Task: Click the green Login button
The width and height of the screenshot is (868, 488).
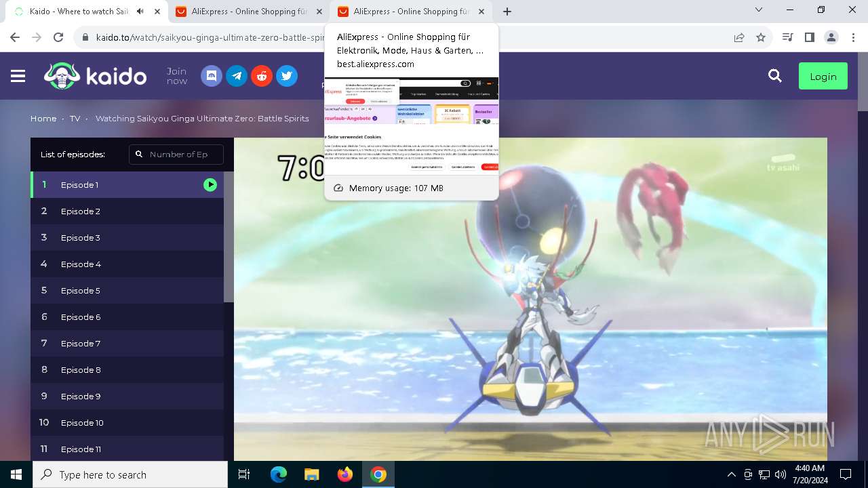Action: (823, 77)
